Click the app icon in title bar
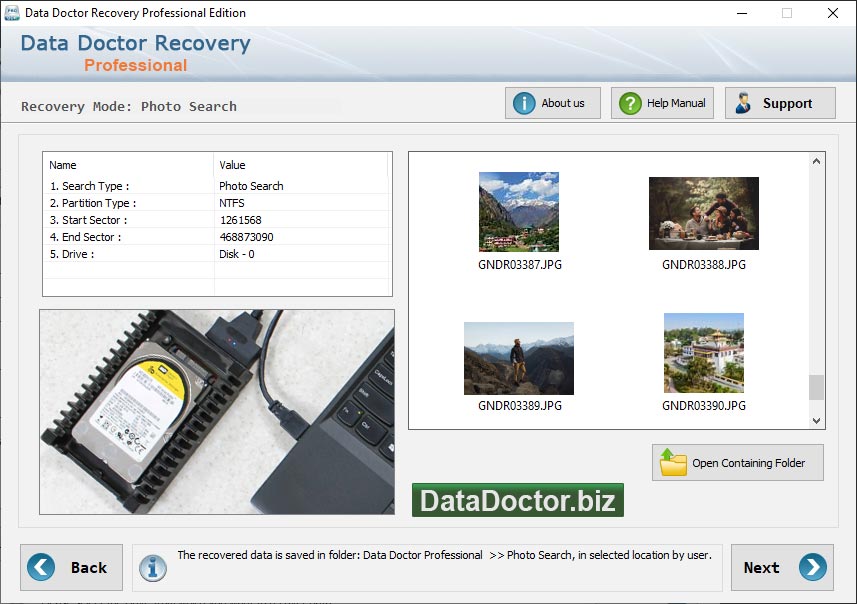The image size is (857, 604). (12, 13)
